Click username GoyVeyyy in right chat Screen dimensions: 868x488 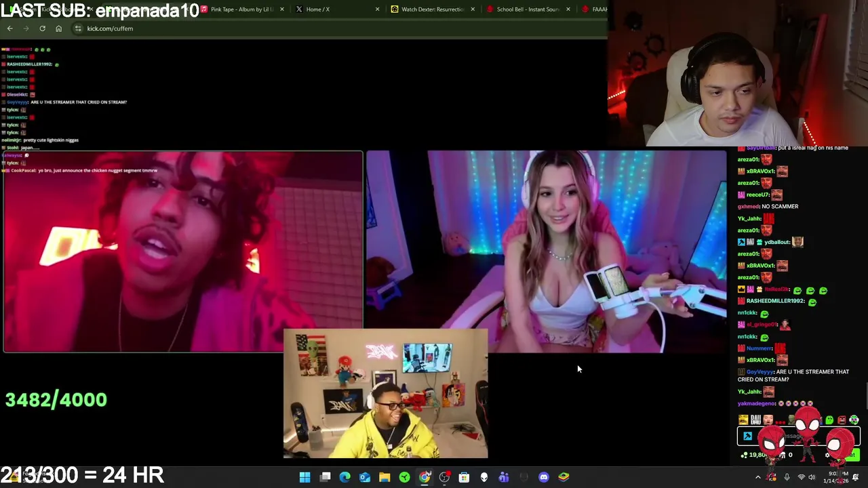[759, 371]
